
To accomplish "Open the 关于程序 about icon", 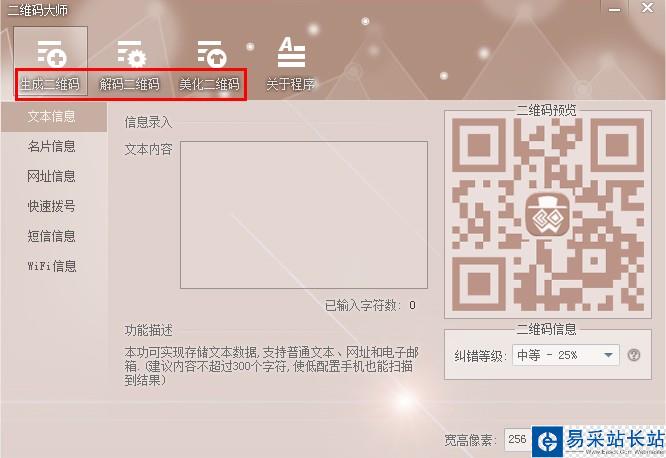I will 291,52.
